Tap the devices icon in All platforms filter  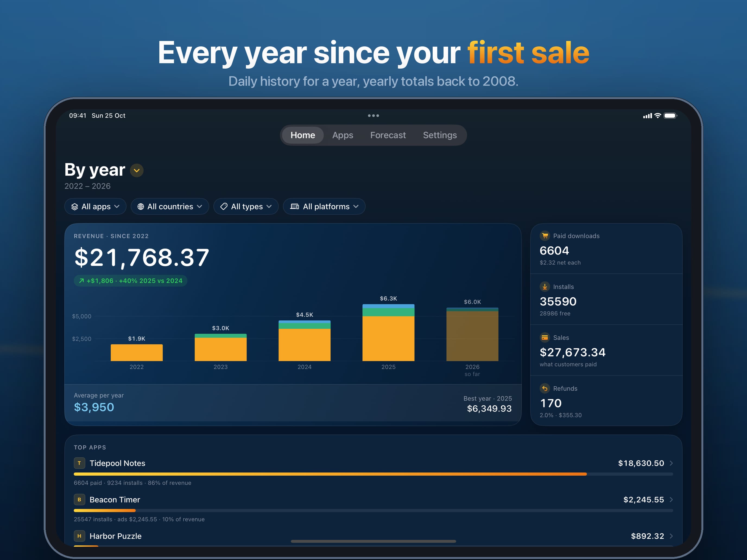tap(295, 206)
